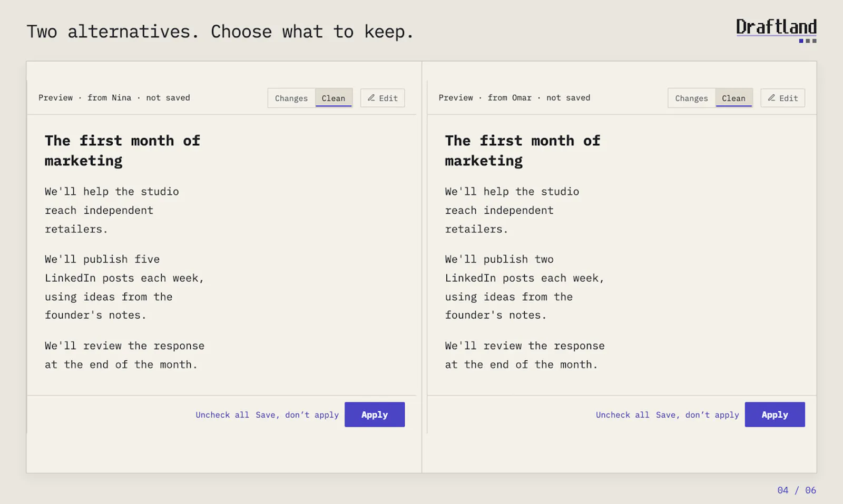
Task: Click the 'publish five LinkedIn posts' paragraph
Action: click(x=124, y=287)
